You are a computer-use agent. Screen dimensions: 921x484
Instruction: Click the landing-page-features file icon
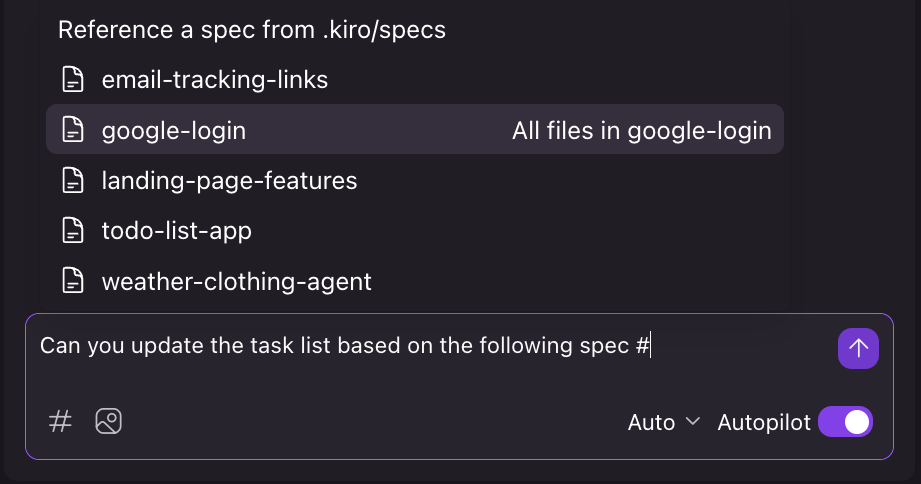pyautogui.click(x=72, y=181)
